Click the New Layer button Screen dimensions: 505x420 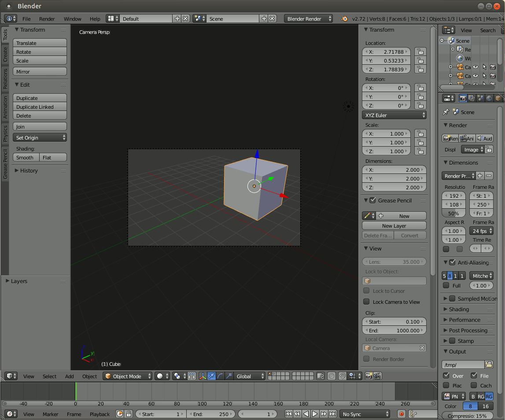pos(394,225)
